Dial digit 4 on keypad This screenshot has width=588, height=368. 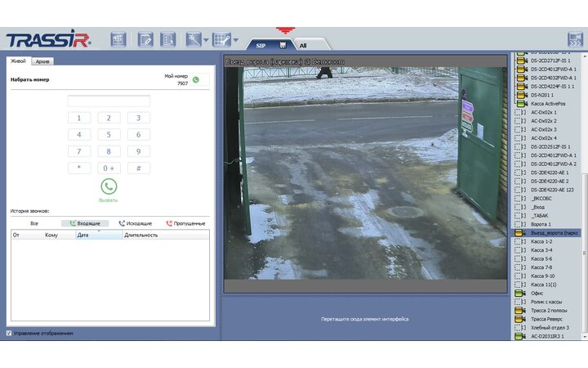point(79,134)
